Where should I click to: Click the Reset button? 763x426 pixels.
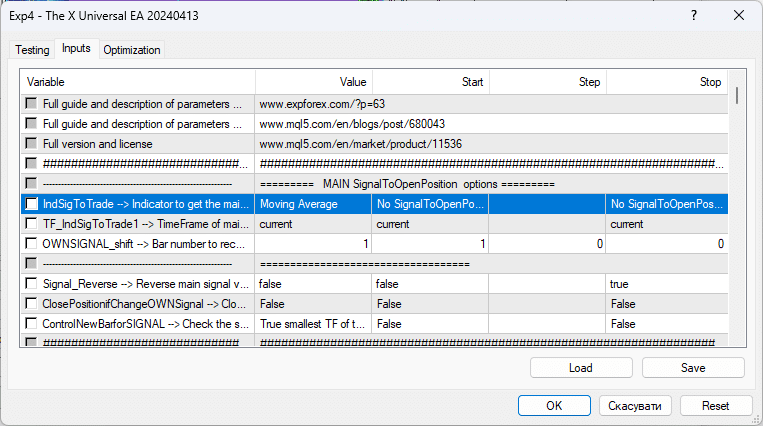pyautogui.click(x=716, y=406)
